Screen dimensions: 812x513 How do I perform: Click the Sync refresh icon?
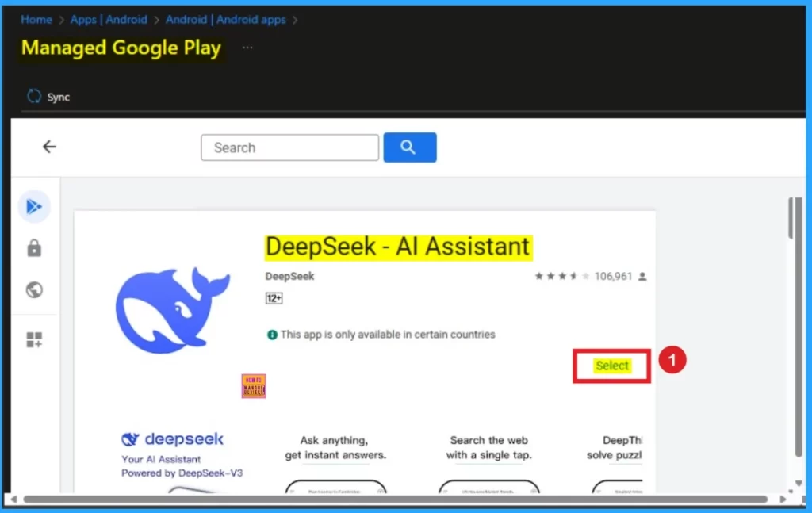pos(34,96)
